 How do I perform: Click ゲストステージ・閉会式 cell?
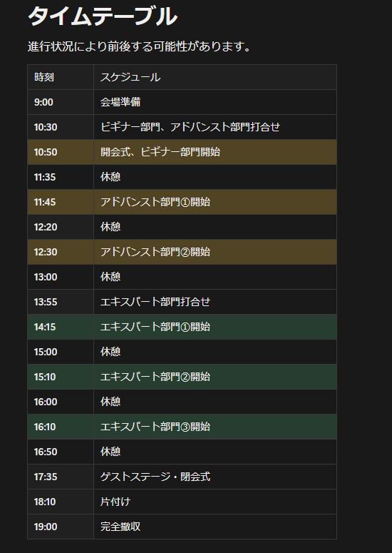[215, 477]
